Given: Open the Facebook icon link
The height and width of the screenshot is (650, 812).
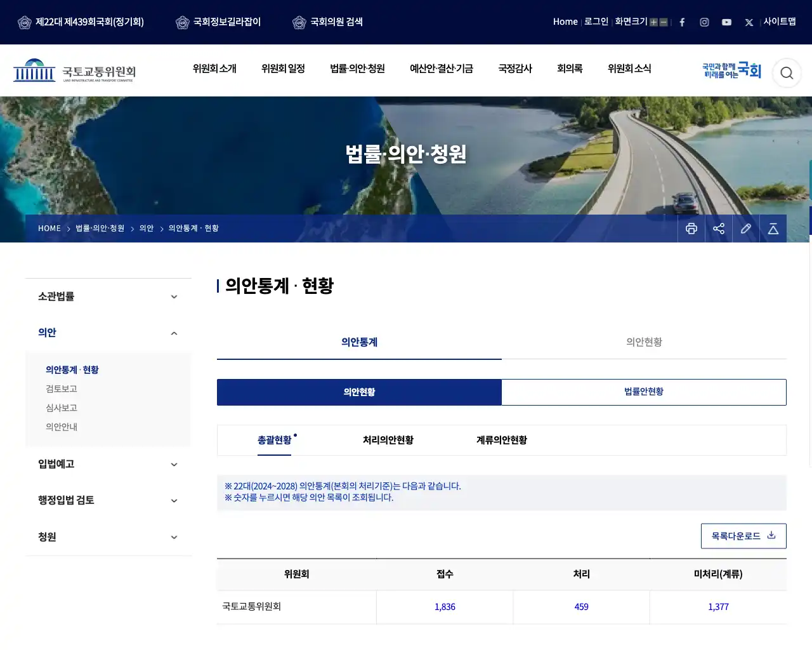Looking at the screenshot, I should tap(682, 22).
